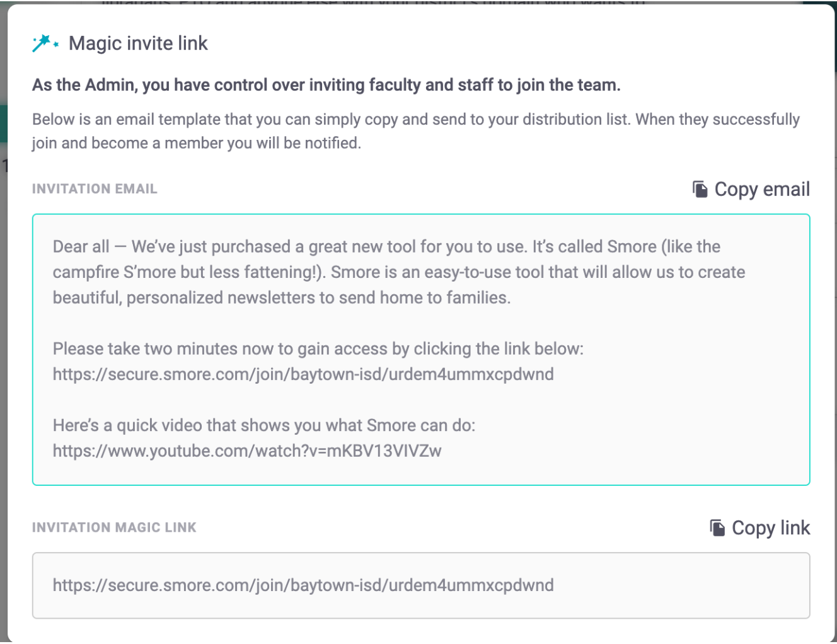Click the bold Admin control heading
The image size is (837, 644).
click(326, 85)
